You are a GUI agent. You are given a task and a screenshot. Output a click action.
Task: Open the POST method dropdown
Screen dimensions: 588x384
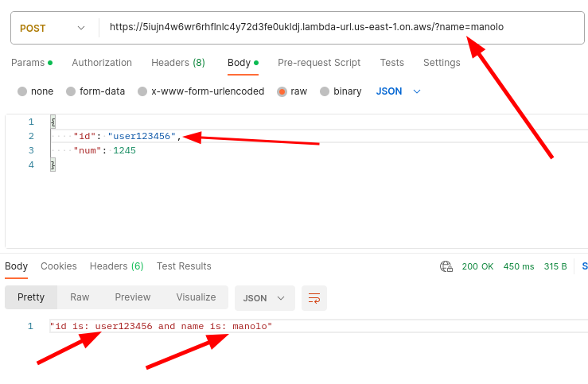pyautogui.click(x=53, y=28)
